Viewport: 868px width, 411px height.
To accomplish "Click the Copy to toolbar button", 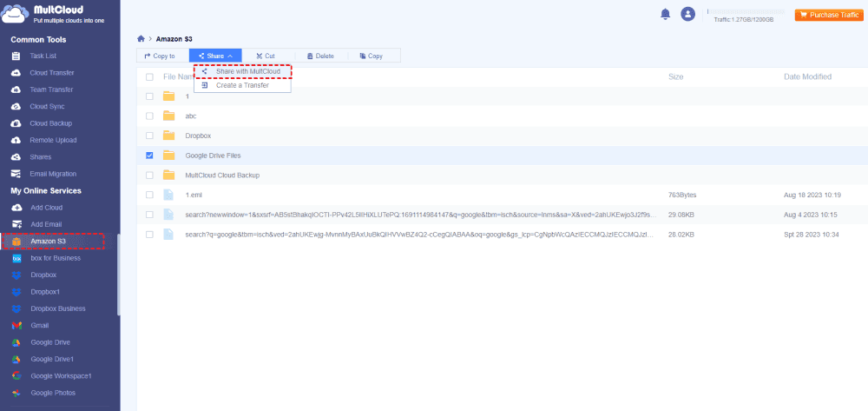I will [x=160, y=56].
